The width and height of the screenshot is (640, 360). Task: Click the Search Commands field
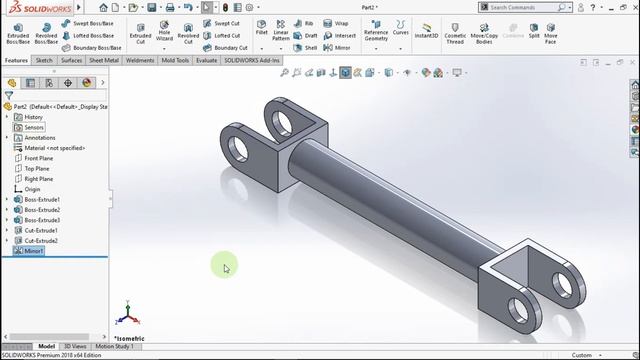click(523, 7)
